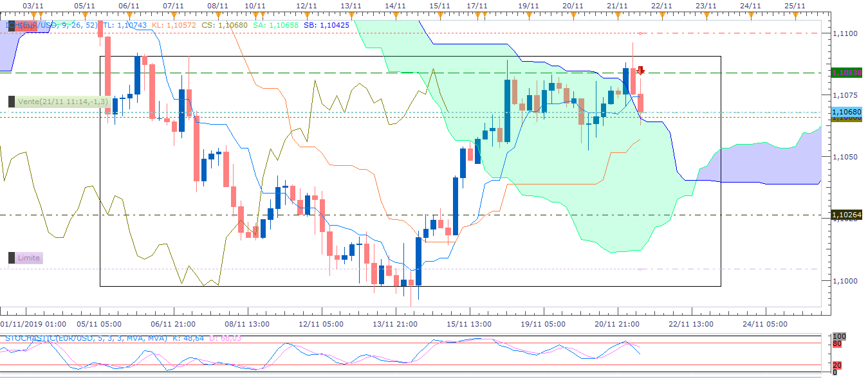The height and width of the screenshot is (378, 868).
Task: Click the orange day marker under 06/11
Action: [129, 15]
